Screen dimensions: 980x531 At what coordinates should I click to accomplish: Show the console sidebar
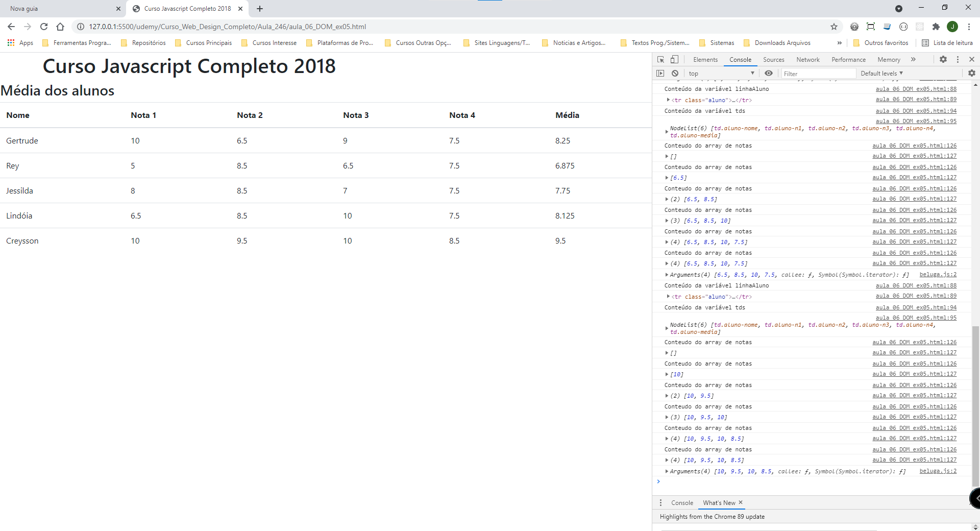(660, 74)
